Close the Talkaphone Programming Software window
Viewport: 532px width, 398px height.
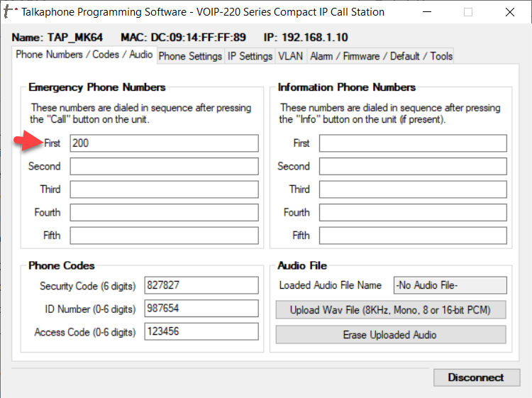tap(509, 12)
